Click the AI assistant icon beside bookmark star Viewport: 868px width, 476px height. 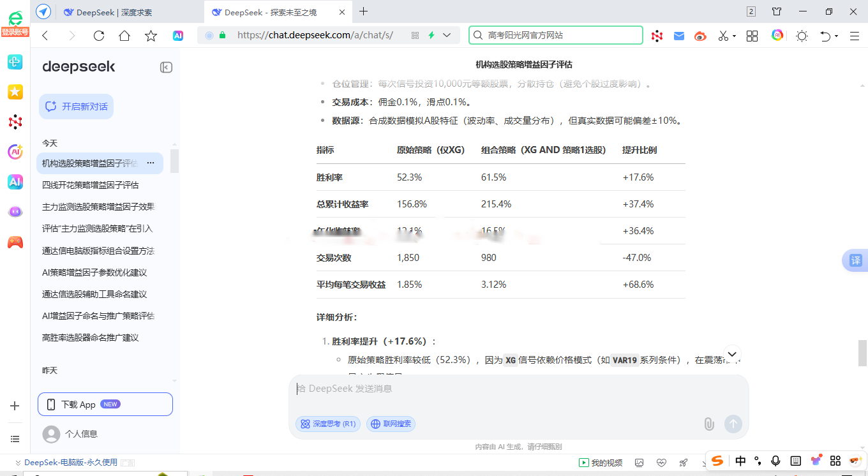178,36
